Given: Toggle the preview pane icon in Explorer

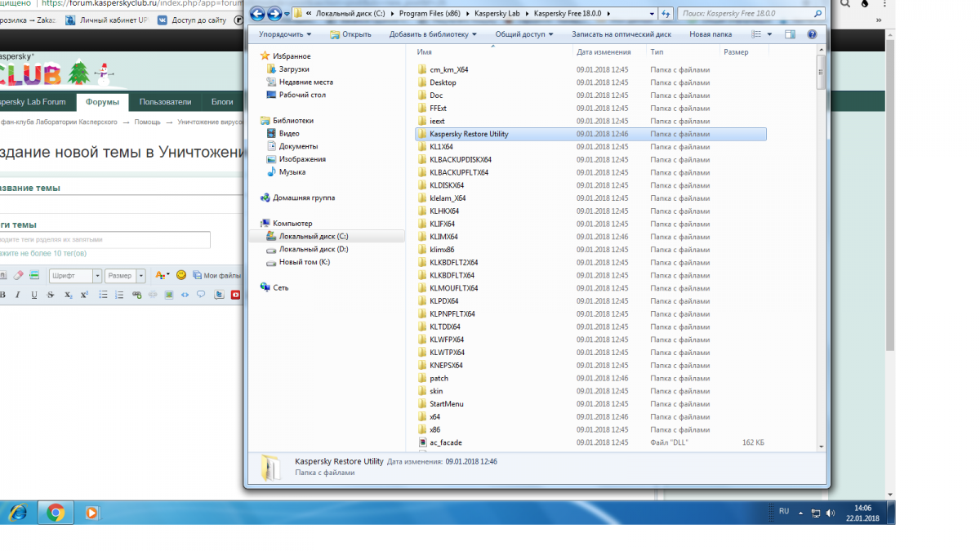Looking at the screenshot, I should click(790, 34).
